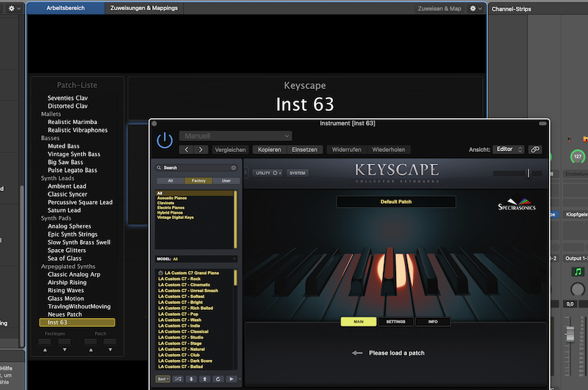This screenshot has width=588, height=390.
Task: Click the Spectrasonics logo
Action: click(517, 205)
